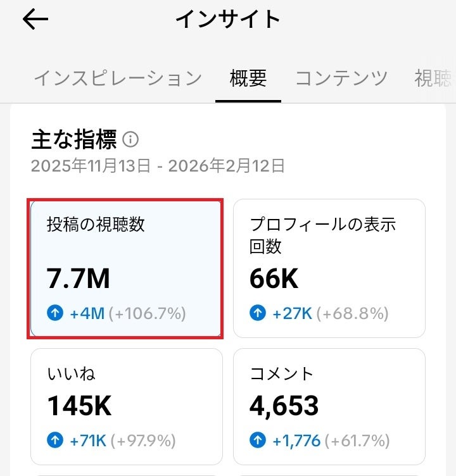Open 投稿の視聴数 metric card
Image resolution: width=456 pixels, height=476 pixels.
tap(125, 268)
